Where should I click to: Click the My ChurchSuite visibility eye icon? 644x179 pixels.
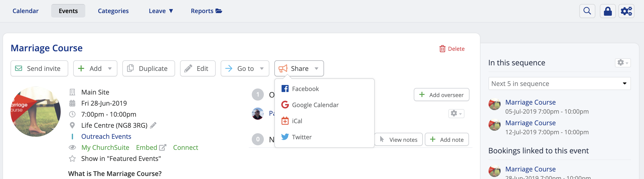click(x=72, y=147)
